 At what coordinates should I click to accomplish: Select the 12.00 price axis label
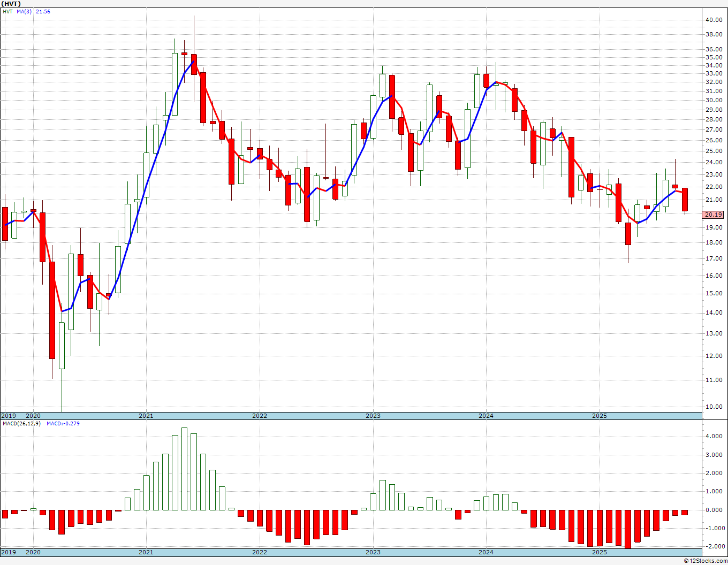714,356
